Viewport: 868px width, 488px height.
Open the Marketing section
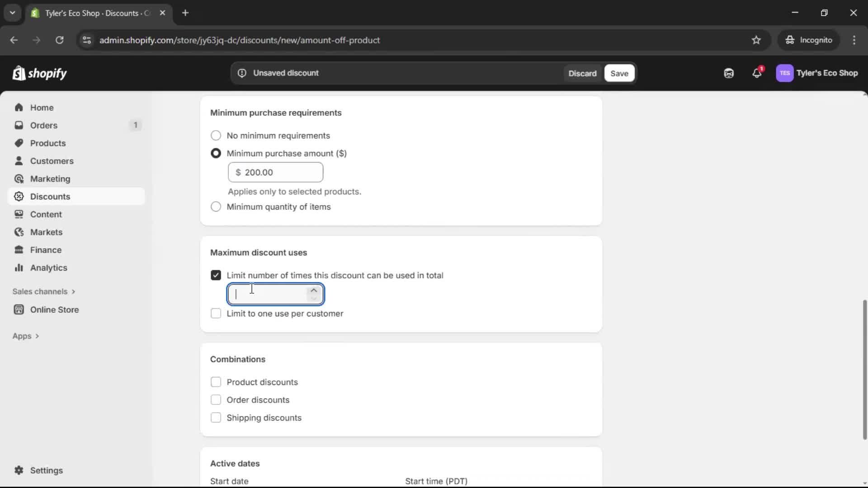(50, 178)
